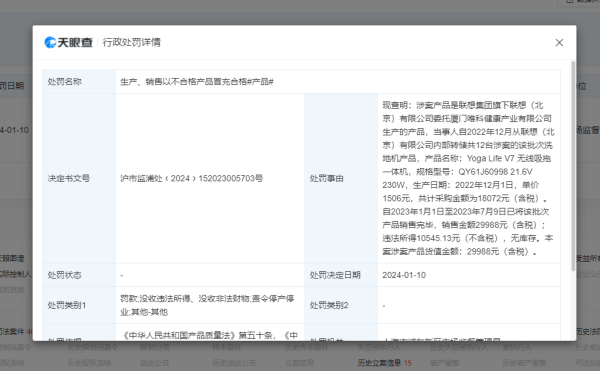Select the 行政处罚详情 title text
600x371 pixels.
click(132, 42)
